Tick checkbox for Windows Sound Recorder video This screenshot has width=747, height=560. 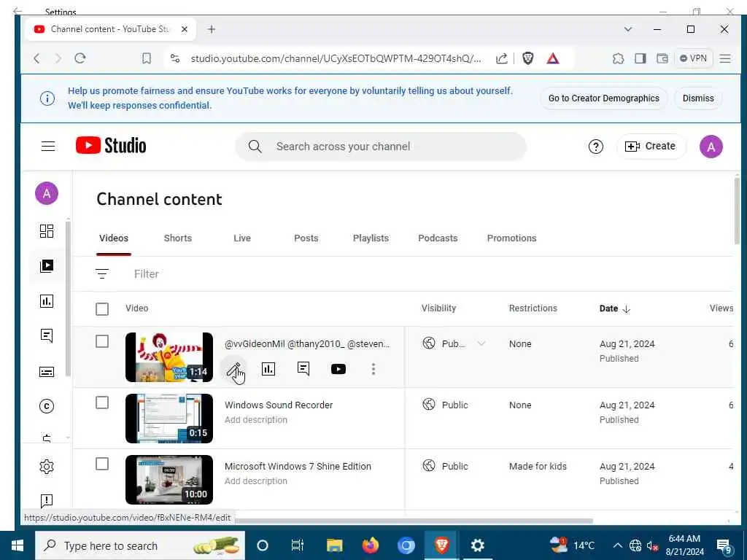coord(102,402)
